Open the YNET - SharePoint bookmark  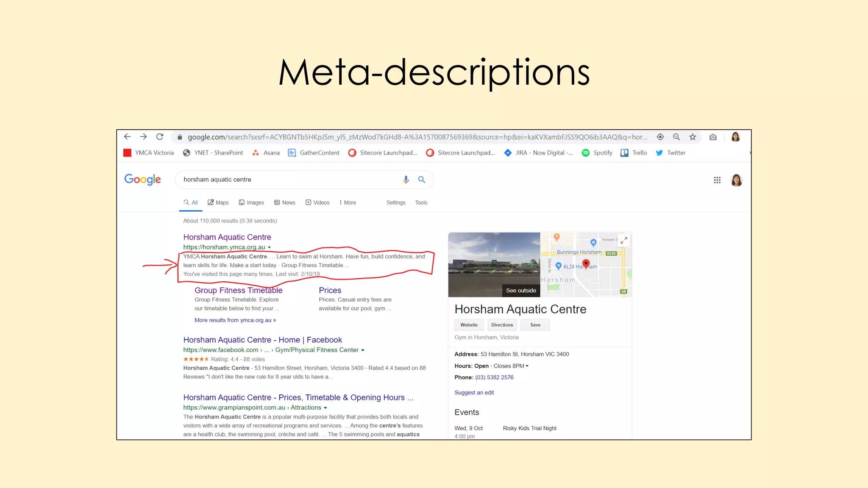click(213, 153)
